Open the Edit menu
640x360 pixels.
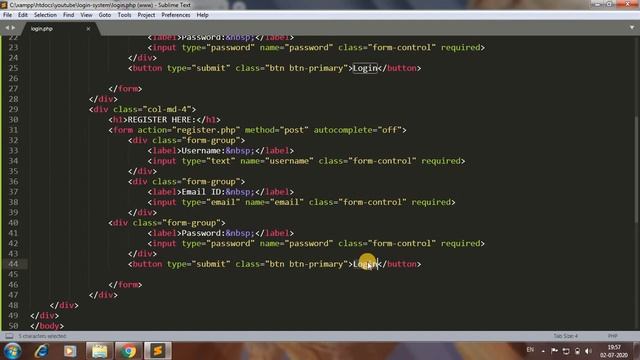tap(23, 15)
